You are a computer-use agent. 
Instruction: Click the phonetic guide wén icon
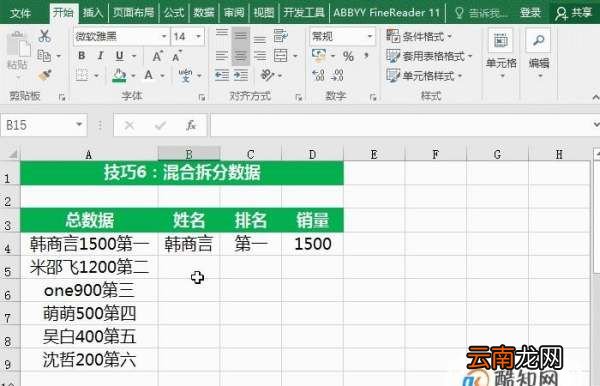(x=186, y=75)
